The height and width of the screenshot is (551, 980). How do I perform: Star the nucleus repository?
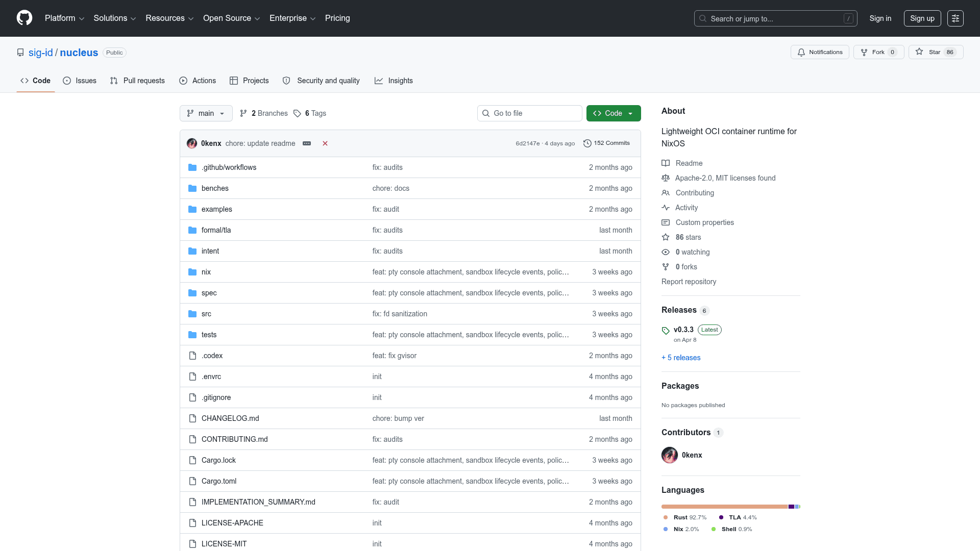(x=936, y=52)
